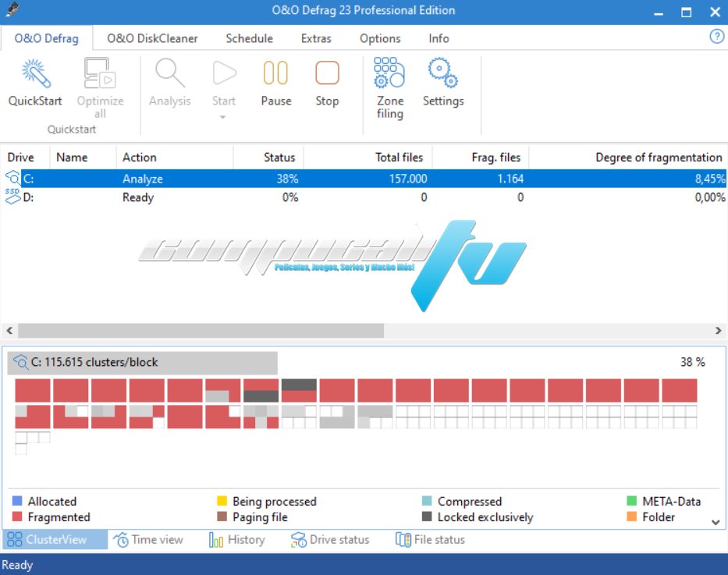Click the 38 % progress value
Screen dimensions: 728x575
tap(693, 362)
